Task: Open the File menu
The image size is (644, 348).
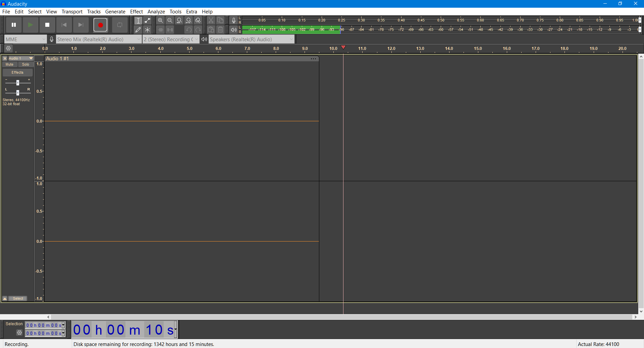Action: 6,11
